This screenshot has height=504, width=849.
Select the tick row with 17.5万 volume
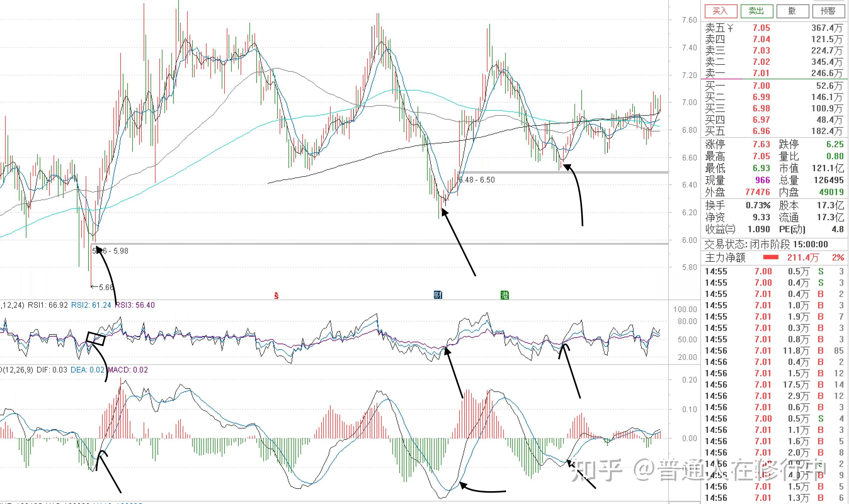(774, 384)
